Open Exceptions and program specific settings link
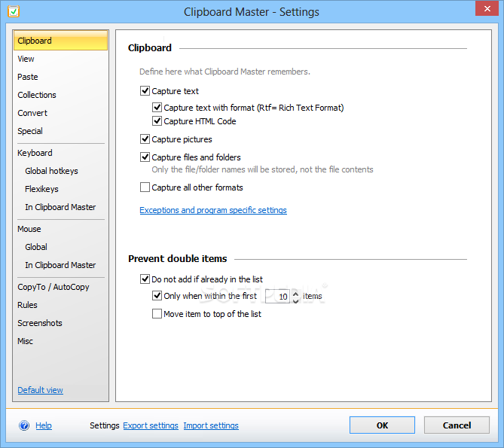Image resolution: width=504 pixels, height=448 pixels. [213, 210]
